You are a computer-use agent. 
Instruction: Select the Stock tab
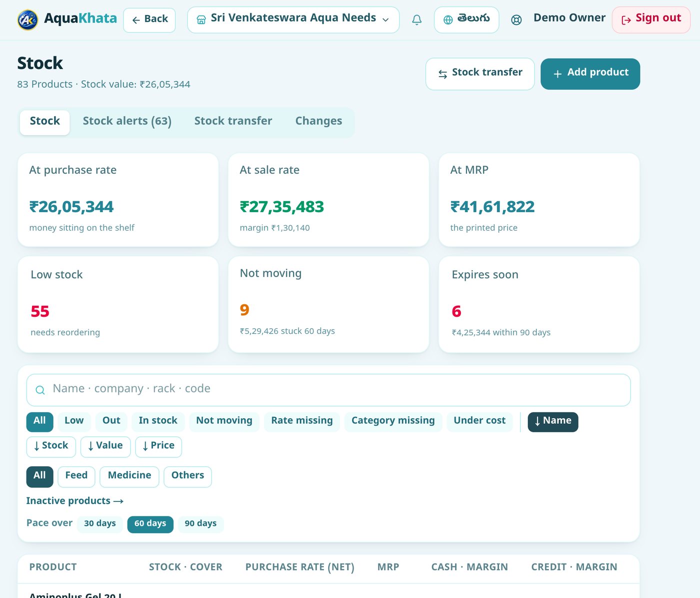(x=45, y=123)
